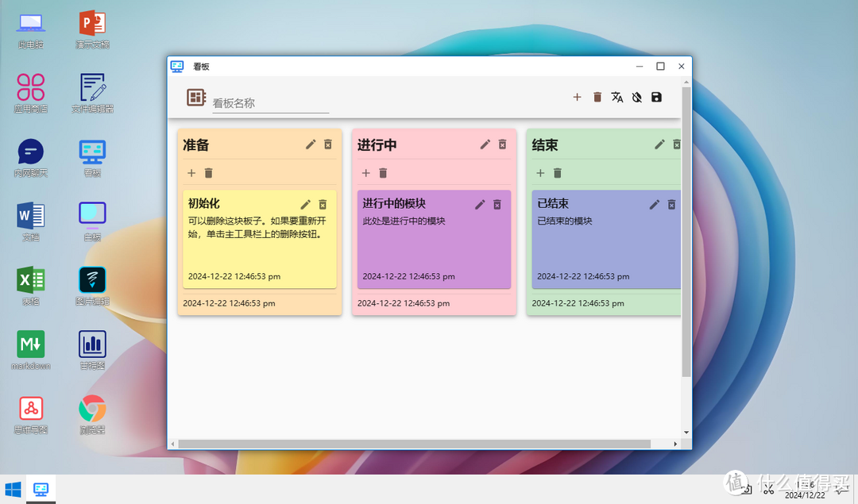
Task: Click the translate language icon in the toolbar
Action: coord(617,97)
